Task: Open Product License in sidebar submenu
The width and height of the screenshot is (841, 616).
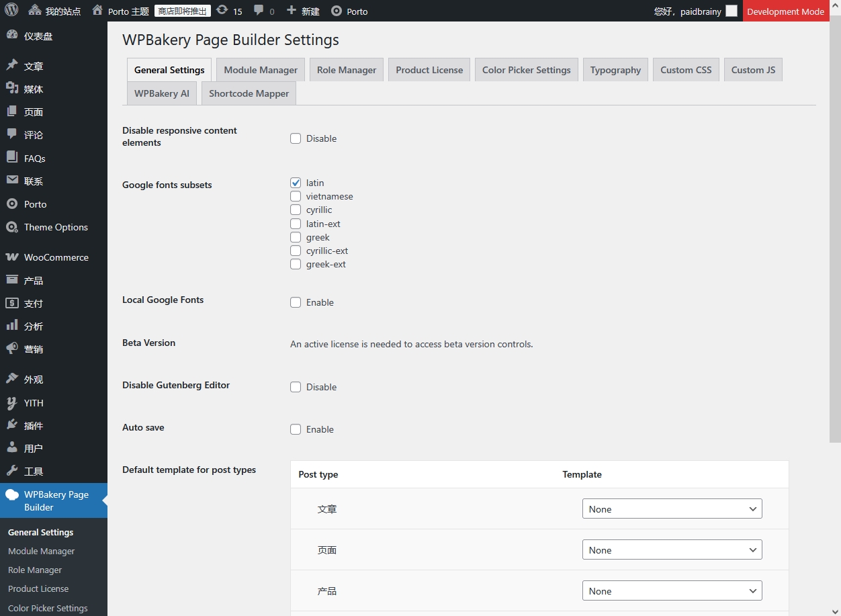Action: pos(38,588)
